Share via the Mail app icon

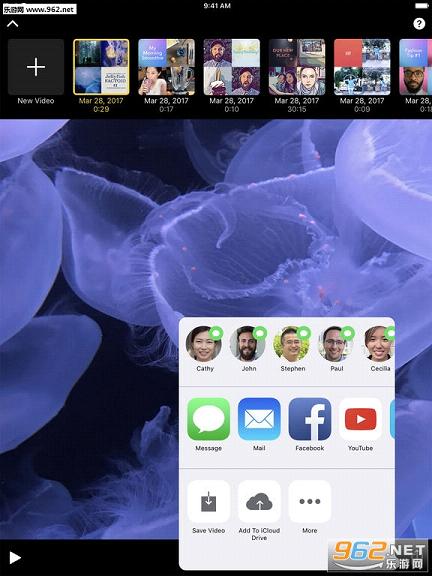(259, 419)
